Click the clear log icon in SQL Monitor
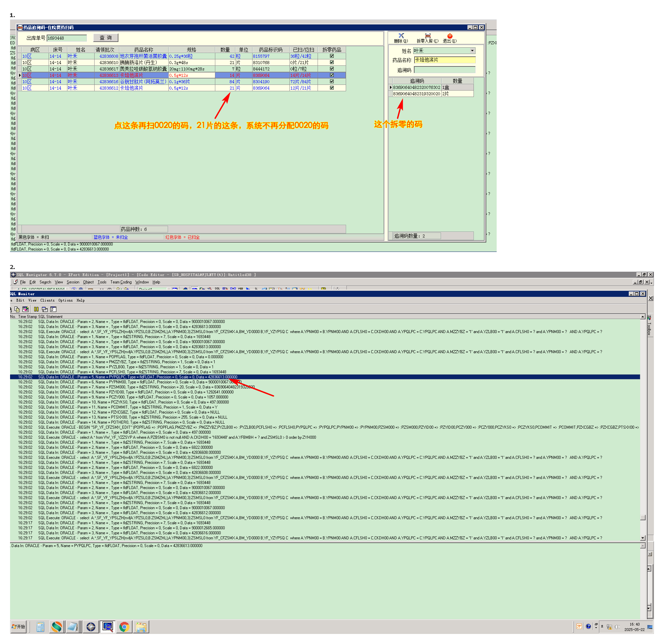Screen dimensions: 664x644 click(26, 309)
